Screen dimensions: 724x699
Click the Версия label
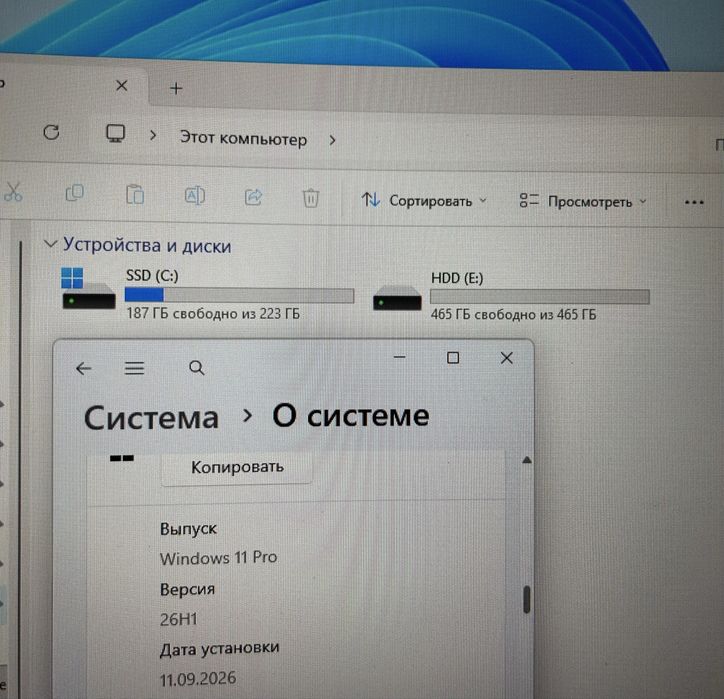pos(187,590)
